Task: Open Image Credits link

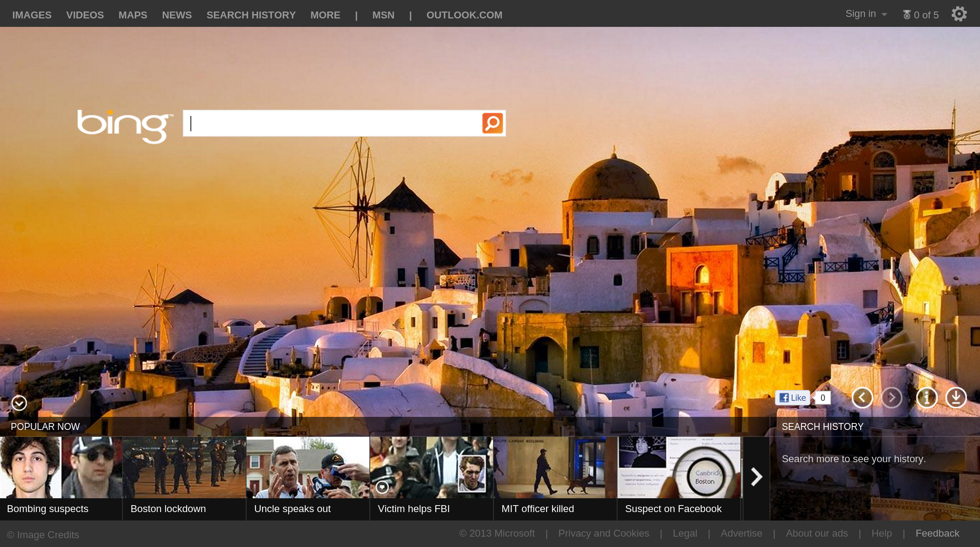Action: pyautogui.click(x=43, y=535)
